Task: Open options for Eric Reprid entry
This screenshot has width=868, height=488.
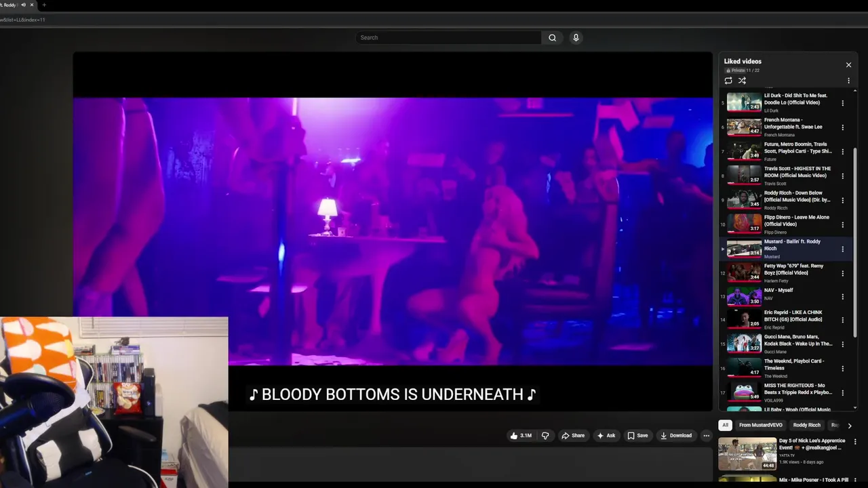Action: (843, 320)
